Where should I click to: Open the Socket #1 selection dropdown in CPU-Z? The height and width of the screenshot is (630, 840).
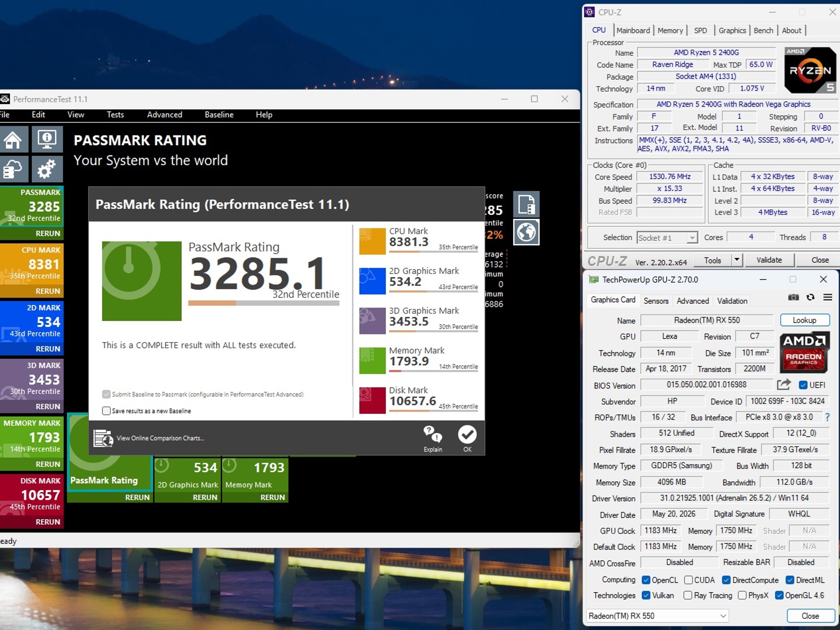click(x=667, y=237)
